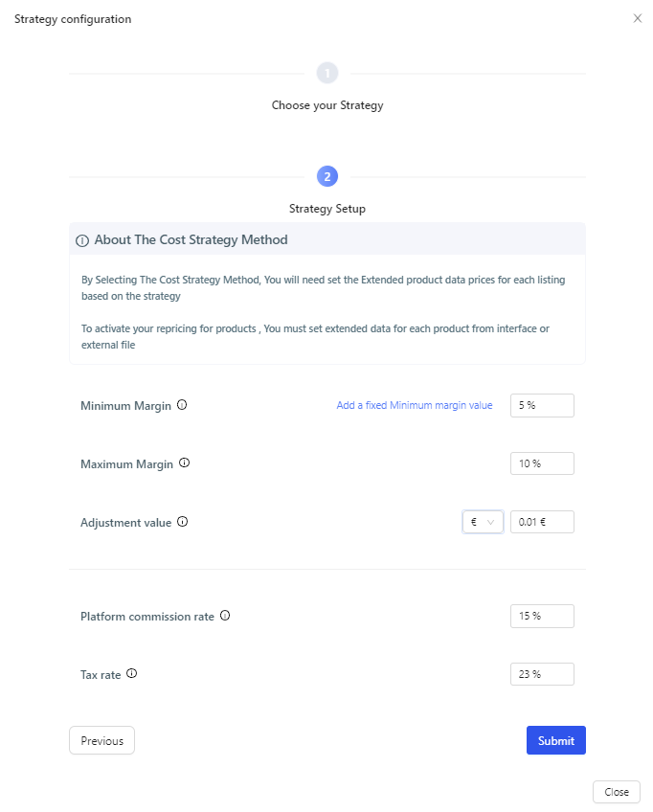Click the Platform commission rate info icon
Image resolution: width=653 pixels, height=812 pixels.
(225, 615)
